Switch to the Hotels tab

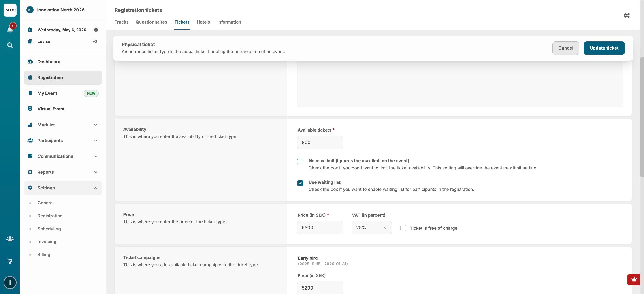(x=203, y=22)
